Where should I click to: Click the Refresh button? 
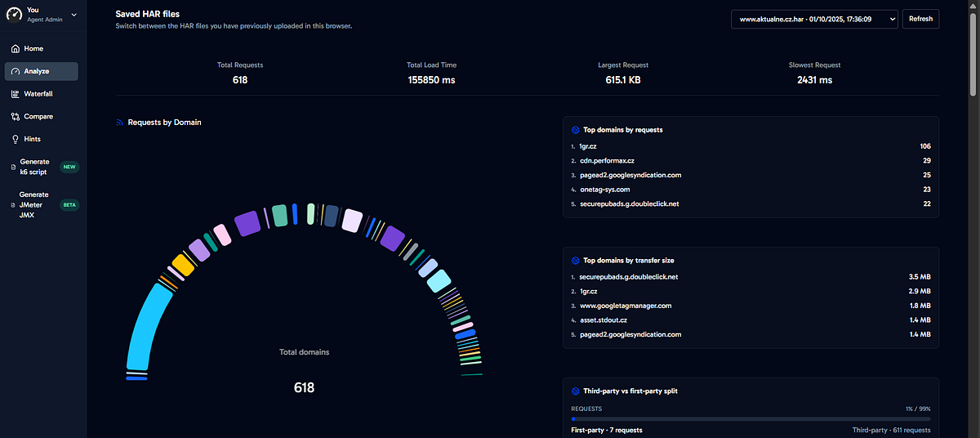(920, 19)
